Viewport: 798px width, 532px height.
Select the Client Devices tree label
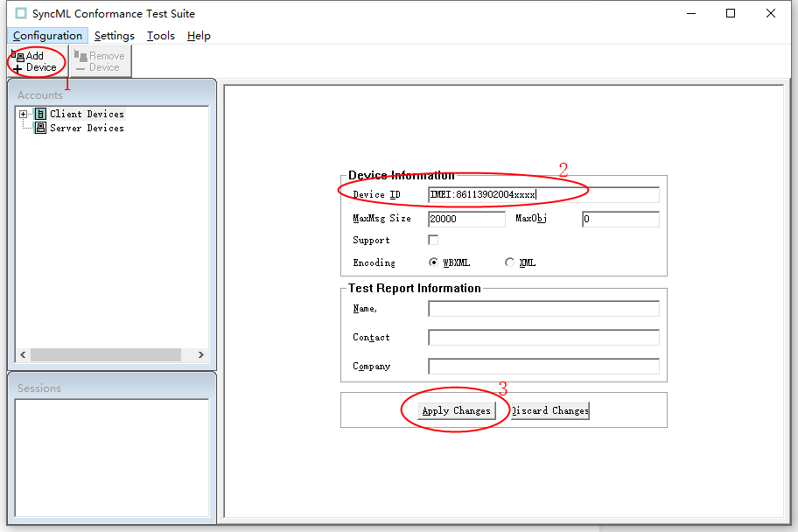pyautogui.click(x=87, y=114)
